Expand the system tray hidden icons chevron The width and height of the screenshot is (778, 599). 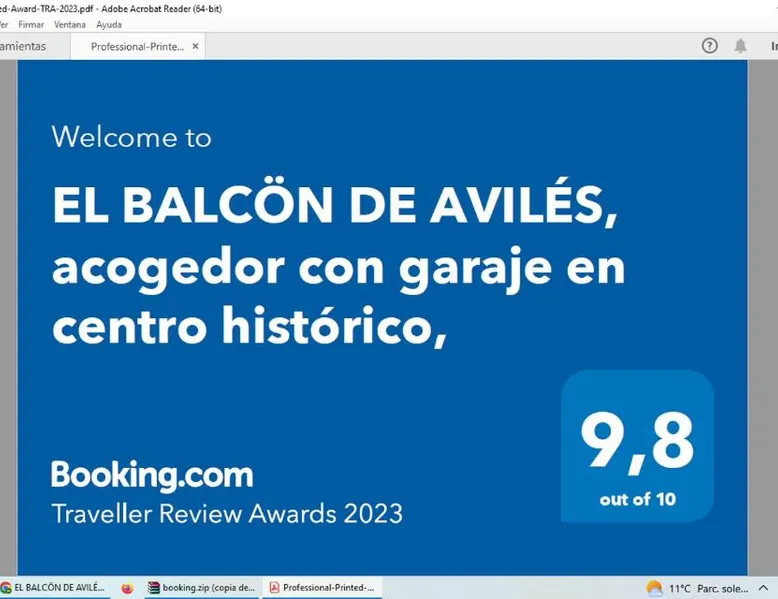(x=763, y=588)
